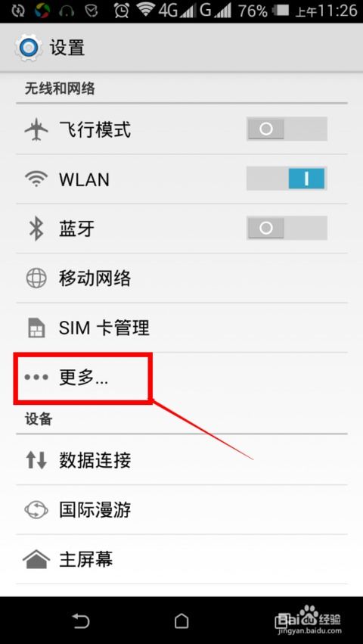Tap the Bluetooth icon beside 蓝牙
Viewport: 363px width, 644px height.
pos(36,229)
